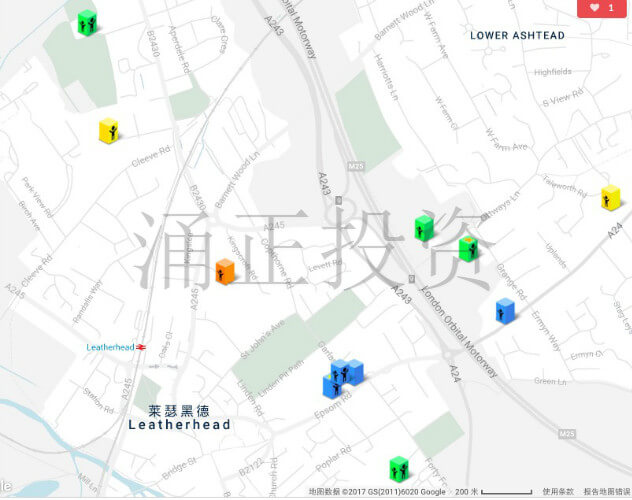Click the Randalls Way road label
This screenshot has height=500, width=632.
pyautogui.click(x=87, y=302)
